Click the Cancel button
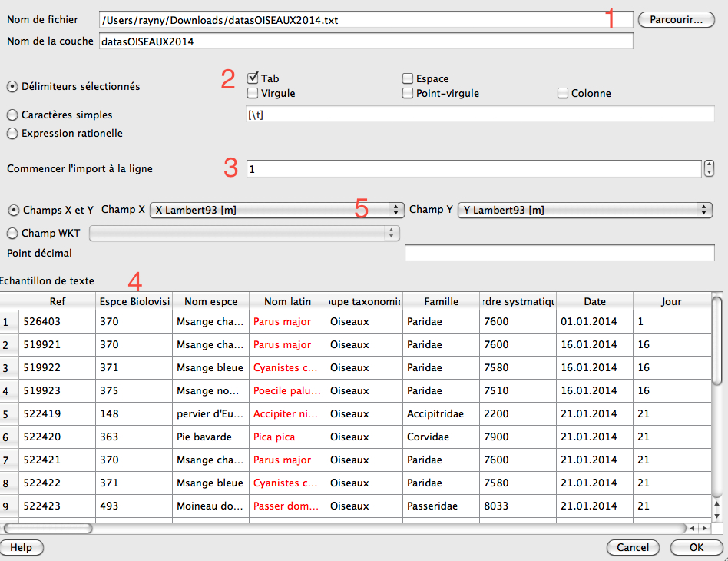This screenshot has height=561, width=728. point(633,547)
